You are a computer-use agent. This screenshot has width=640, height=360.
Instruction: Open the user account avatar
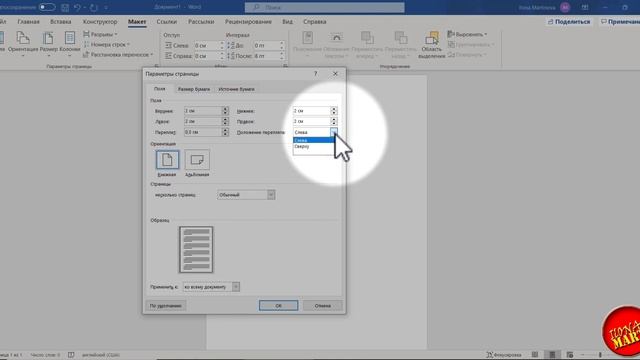(565, 7)
